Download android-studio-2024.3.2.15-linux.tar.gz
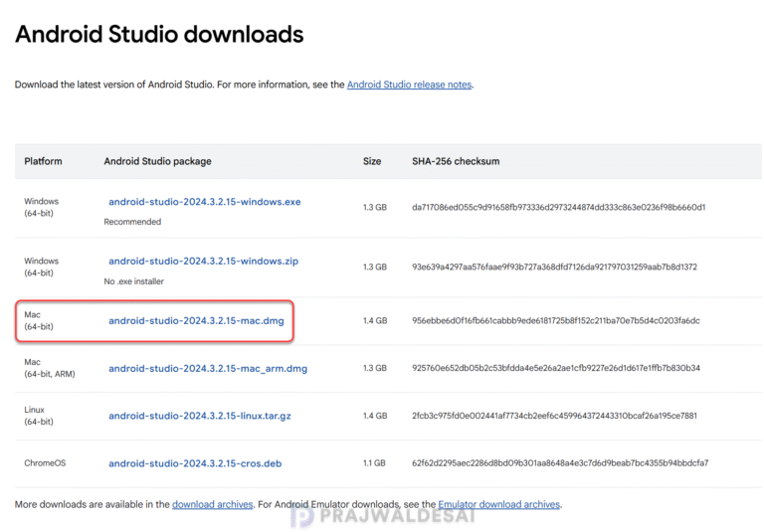Screen dimensions: 764x532 (200, 416)
